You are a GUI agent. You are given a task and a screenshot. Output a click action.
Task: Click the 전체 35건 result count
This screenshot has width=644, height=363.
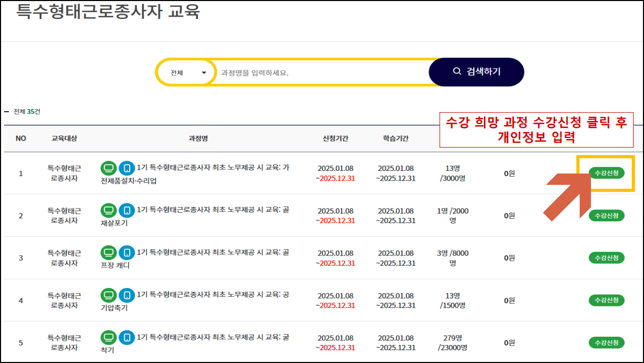27,111
